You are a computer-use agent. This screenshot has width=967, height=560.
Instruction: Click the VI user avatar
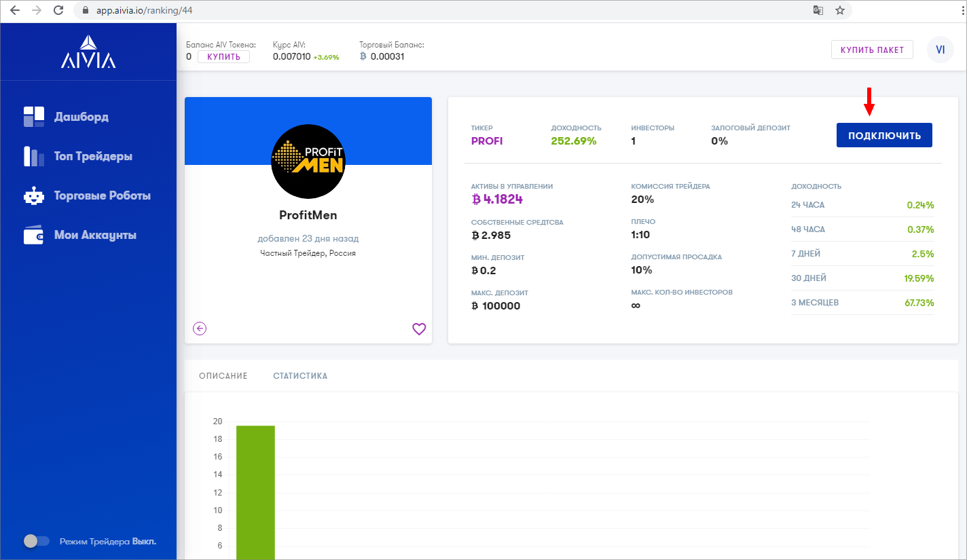pos(941,50)
